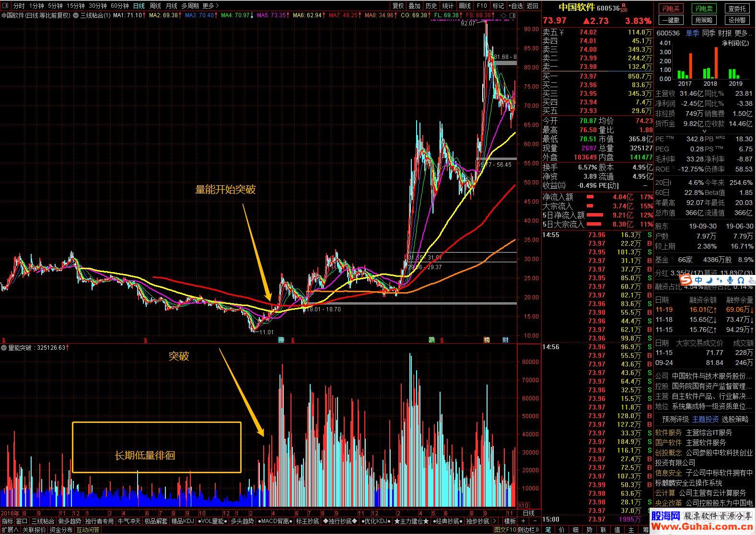Click the 标记 mark button
The width and height of the screenshot is (756, 535).
(x=498, y=6)
